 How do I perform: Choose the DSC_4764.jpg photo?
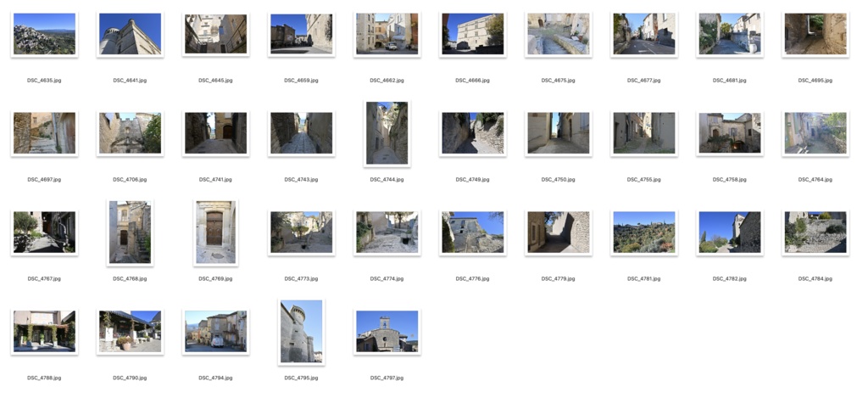(x=815, y=133)
